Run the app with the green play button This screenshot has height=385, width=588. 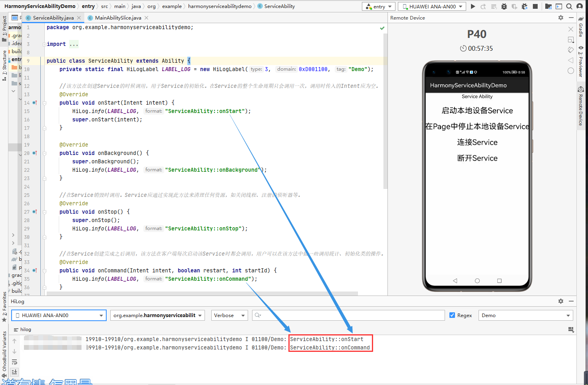(473, 6)
